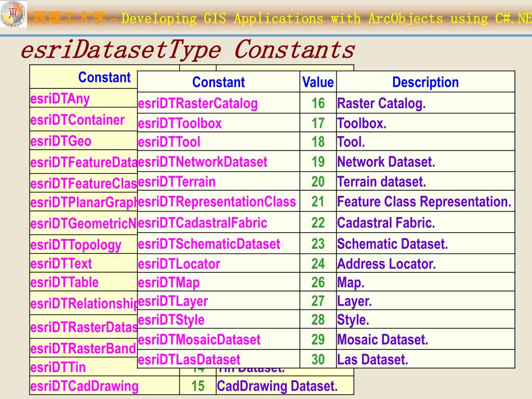
Task: Click description 'Address Locator.'
Action: (x=387, y=264)
